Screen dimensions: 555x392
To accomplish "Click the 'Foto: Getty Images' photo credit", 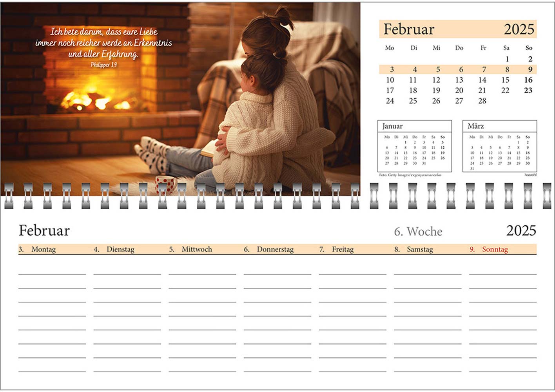I will click(410, 175).
